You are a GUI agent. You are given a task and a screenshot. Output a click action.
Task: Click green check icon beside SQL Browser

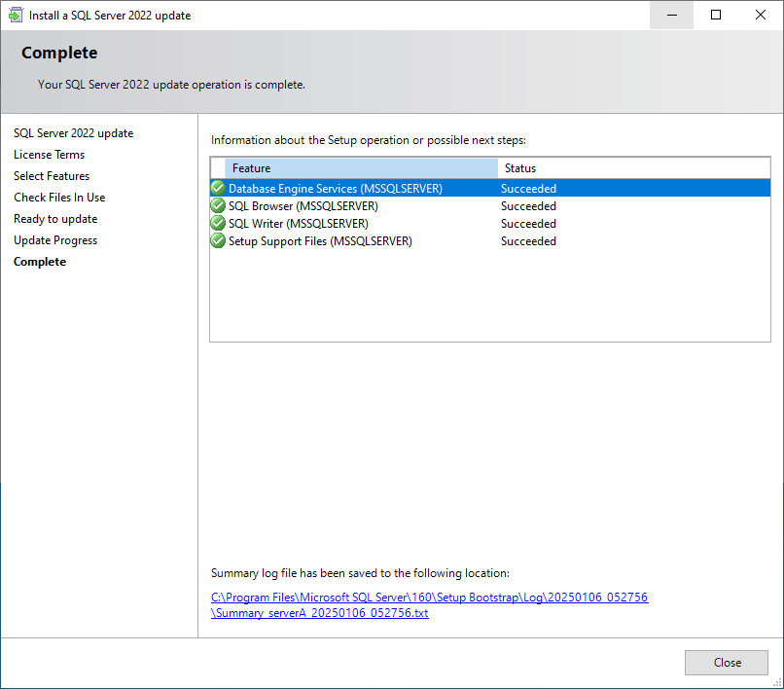218,205
